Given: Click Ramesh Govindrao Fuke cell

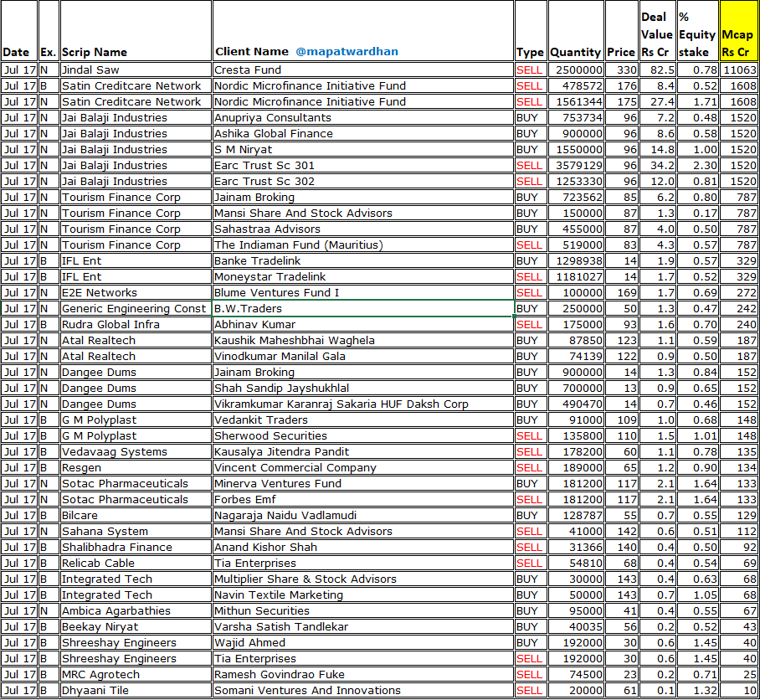Looking at the screenshot, I should [x=363, y=674].
